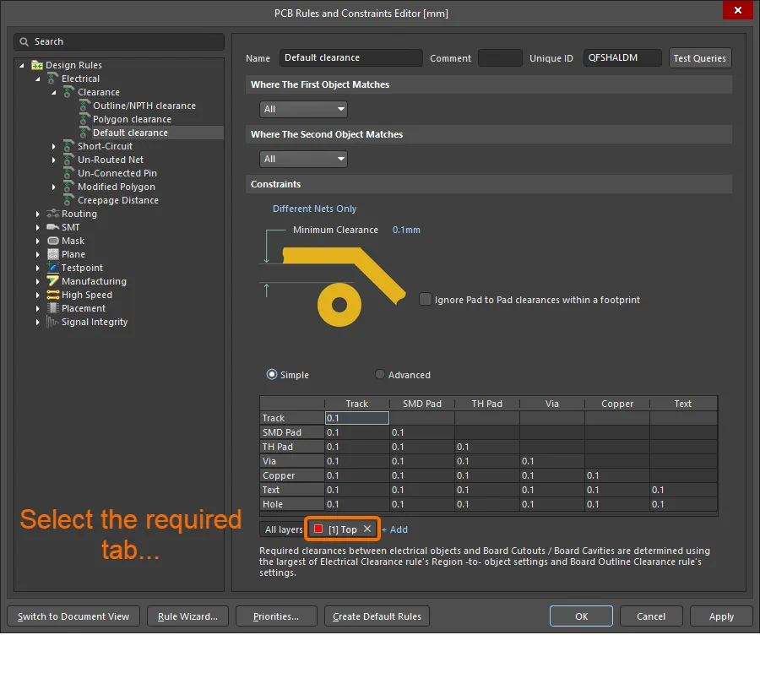Open the Priorities dialog

276,616
